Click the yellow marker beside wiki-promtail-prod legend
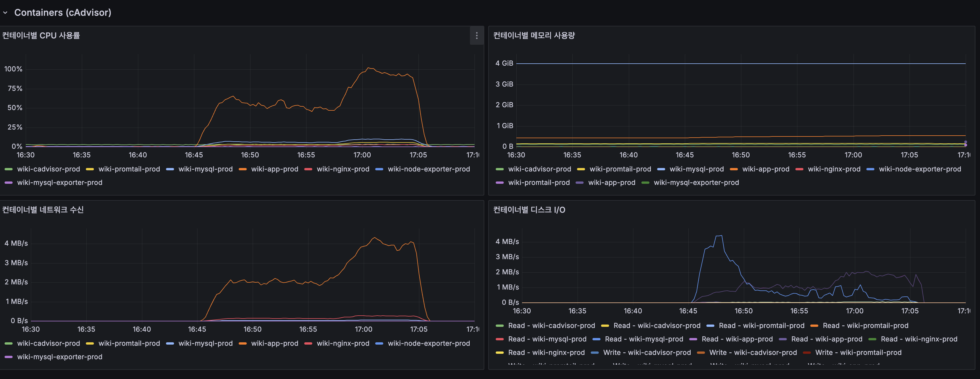This screenshot has width=980, height=379. pyautogui.click(x=91, y=169)
